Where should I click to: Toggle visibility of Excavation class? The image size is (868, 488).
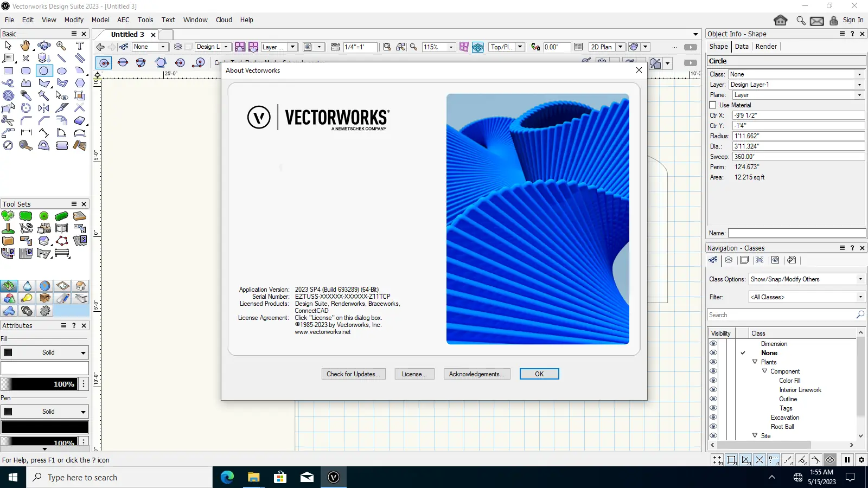pyautogui.click(x=713, y=418)
